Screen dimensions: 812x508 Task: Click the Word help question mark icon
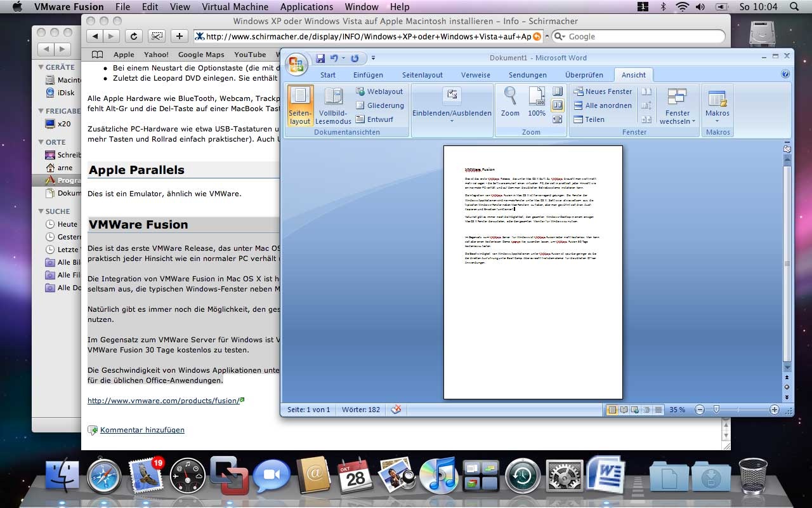point(785,74)
